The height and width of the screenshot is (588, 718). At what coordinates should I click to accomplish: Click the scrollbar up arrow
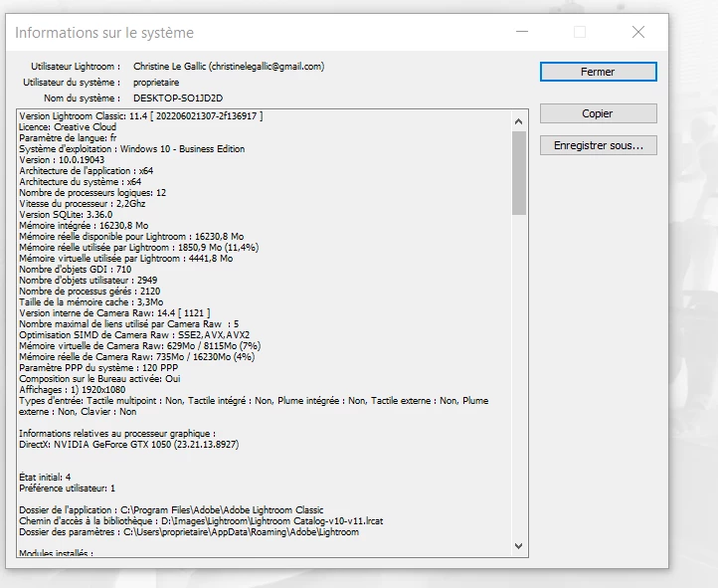(x=518, y=121)
